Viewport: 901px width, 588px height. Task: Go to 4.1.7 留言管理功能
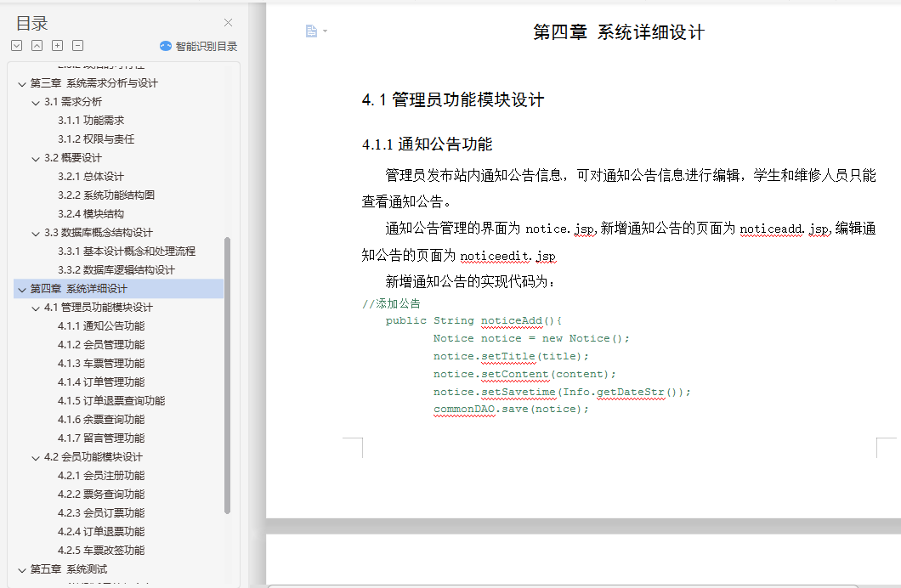point(101,438)
